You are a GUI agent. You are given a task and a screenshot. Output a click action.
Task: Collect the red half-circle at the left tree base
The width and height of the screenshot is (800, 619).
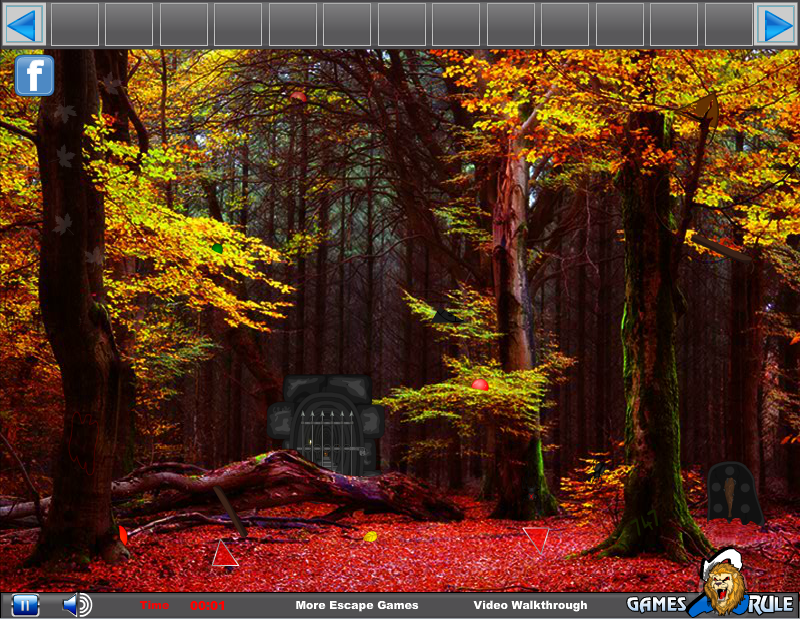click(123, 535)
